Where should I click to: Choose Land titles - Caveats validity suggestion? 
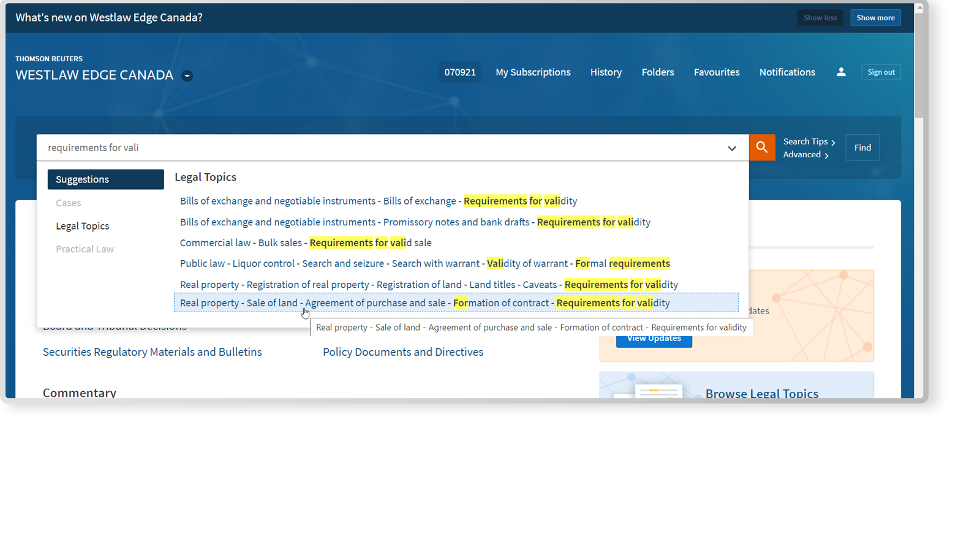click(x=429, y=285)
